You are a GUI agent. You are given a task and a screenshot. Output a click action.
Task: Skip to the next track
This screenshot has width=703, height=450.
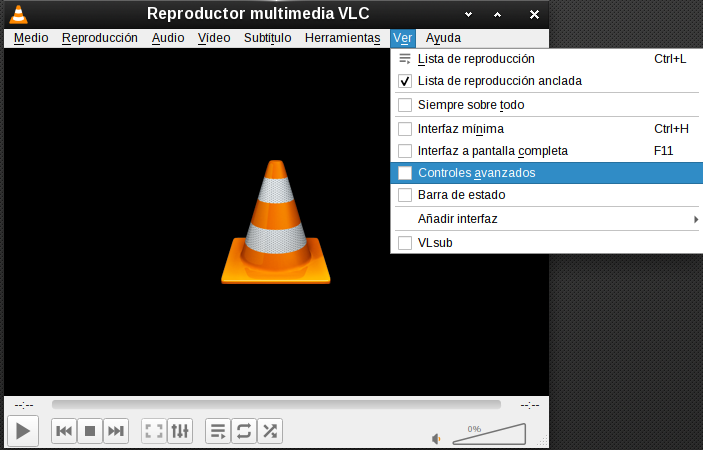pos(116,431)
